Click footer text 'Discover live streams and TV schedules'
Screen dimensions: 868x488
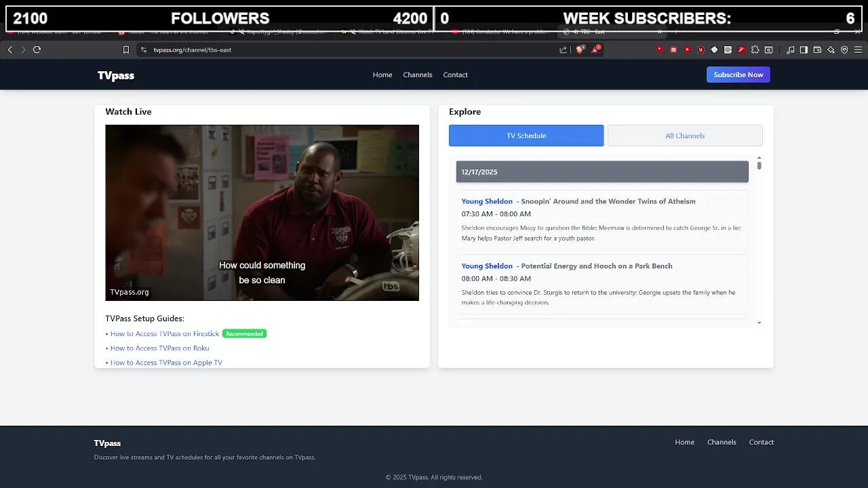205,457
